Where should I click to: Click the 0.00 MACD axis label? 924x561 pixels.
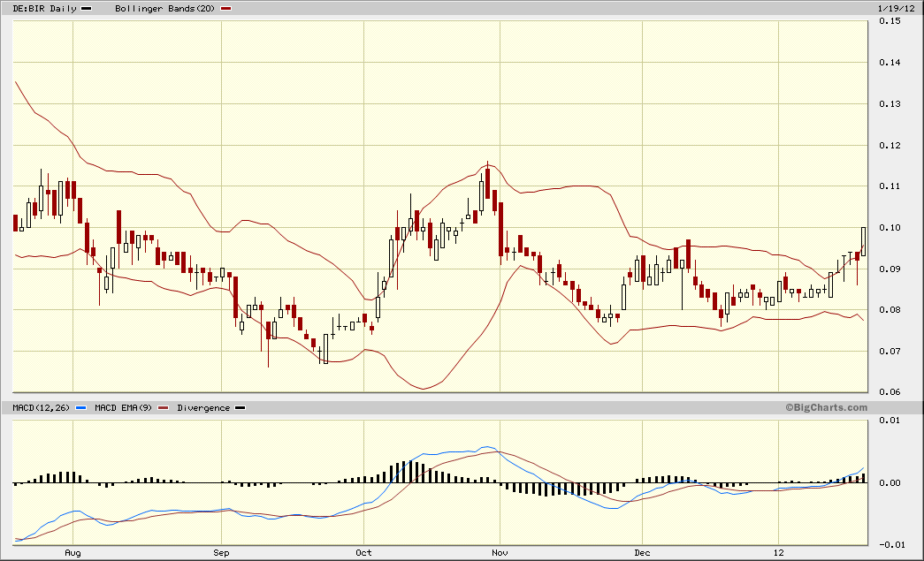click(x=890, y=482)
